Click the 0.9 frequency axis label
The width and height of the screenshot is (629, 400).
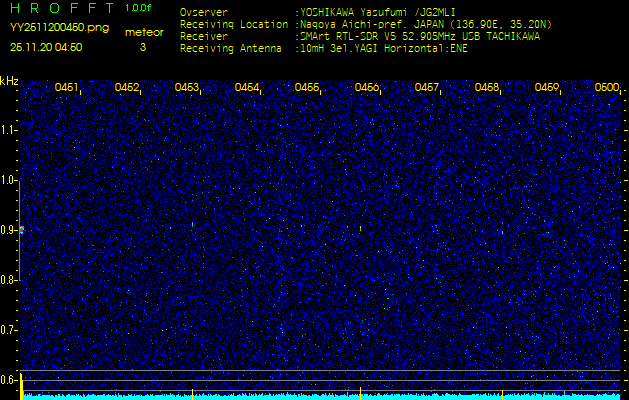point(9,230)
